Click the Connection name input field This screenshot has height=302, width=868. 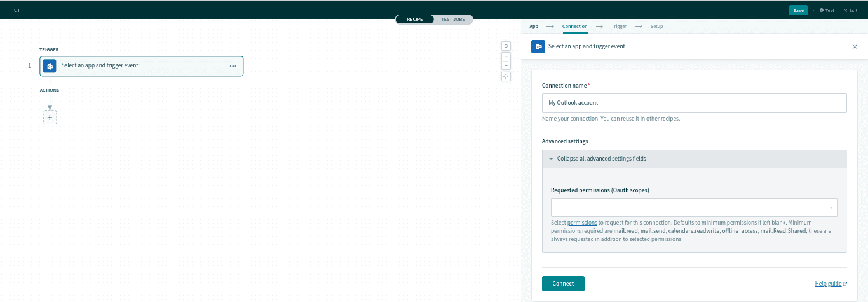694,103
